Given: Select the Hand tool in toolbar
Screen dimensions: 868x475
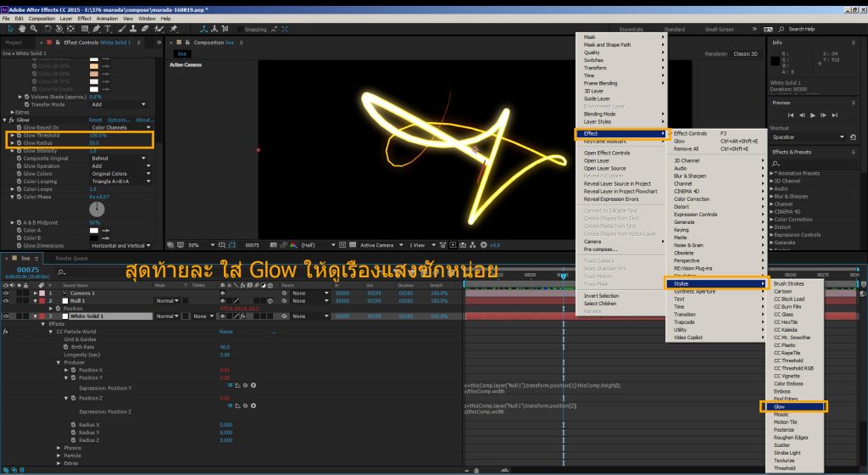Looking at the screenshot, I should click(x=20, y=29).
